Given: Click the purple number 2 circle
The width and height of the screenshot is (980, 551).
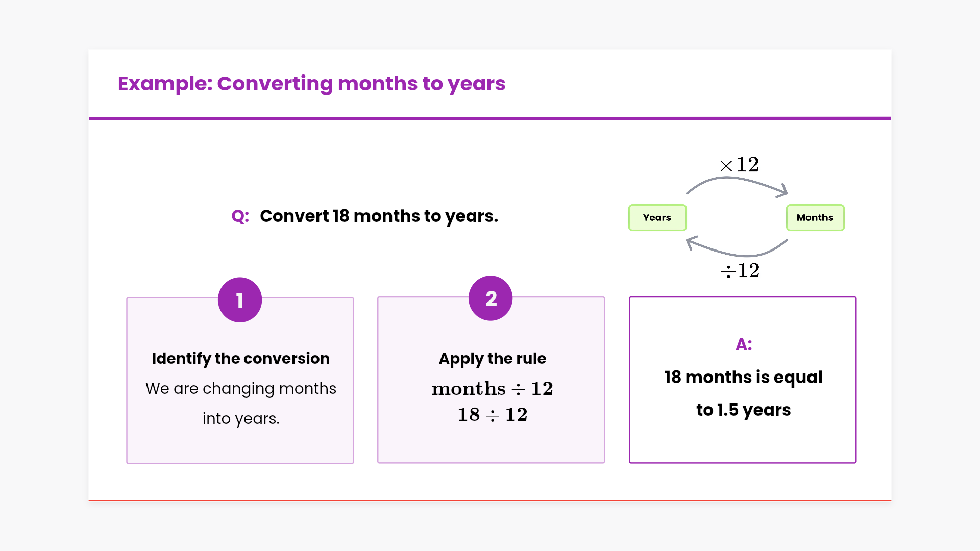Looking at the screenshot, I should (x=491, y=298).
